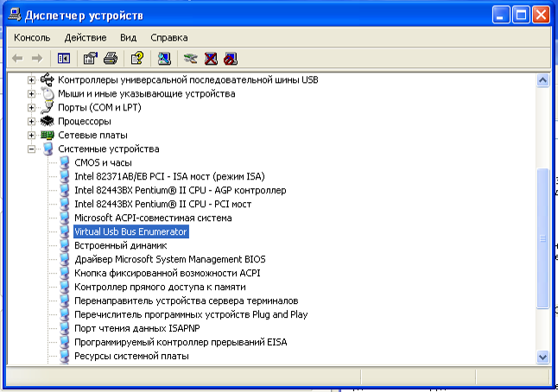
Task: Toggle the console tree pane icon
Action: 64,59
